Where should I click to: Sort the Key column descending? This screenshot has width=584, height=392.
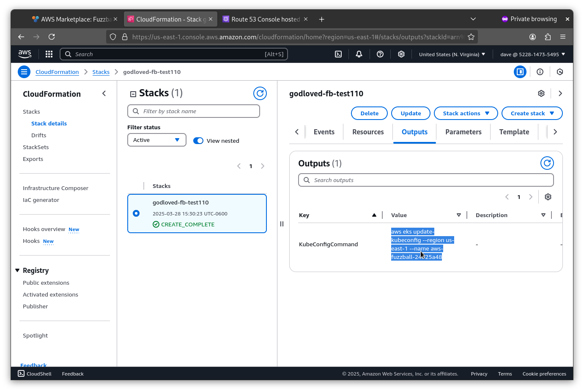point(374,215)
